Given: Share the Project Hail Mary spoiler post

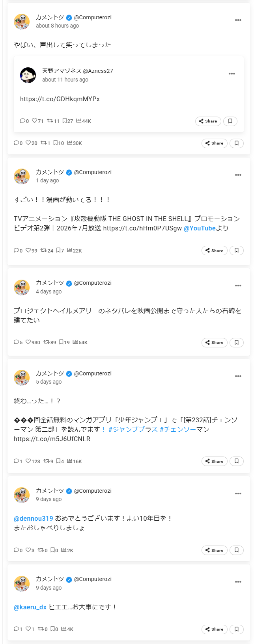Looking at the screenshot, I should pos(214,343).
